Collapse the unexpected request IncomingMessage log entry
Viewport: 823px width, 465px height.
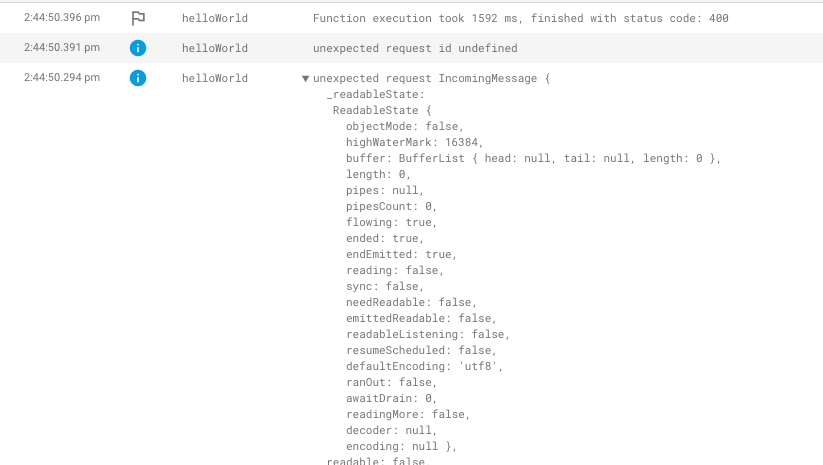305,79
